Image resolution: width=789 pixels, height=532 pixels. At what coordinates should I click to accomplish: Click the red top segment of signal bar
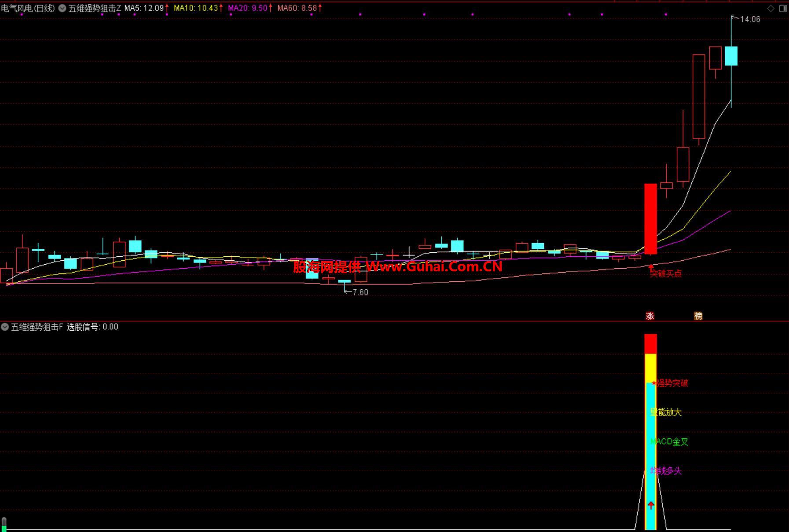point(650,344)
